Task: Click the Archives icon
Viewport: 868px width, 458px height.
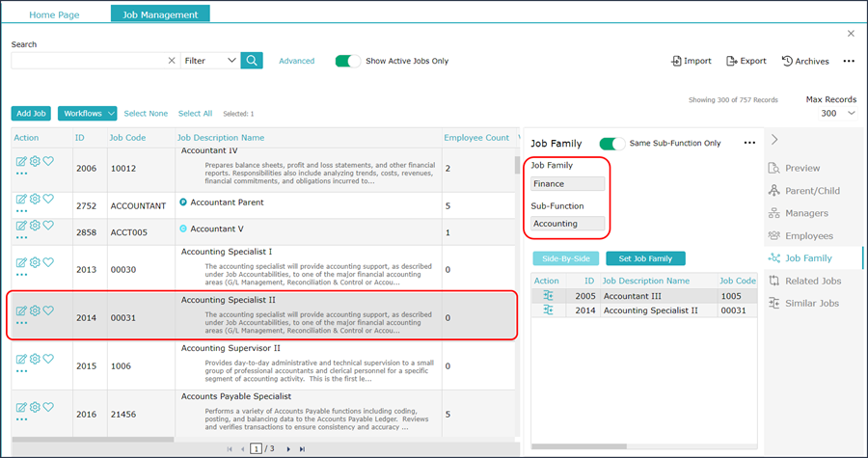Action: (787, 61)
